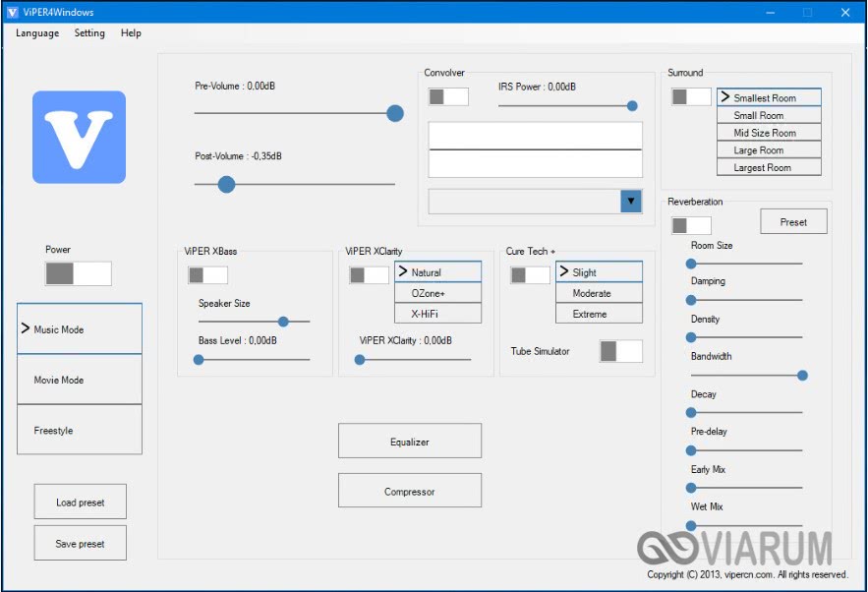This screenshot has width=868, height=592.
Task: Click the Reverberation Preset button
Action: click(x=793, y=222)
